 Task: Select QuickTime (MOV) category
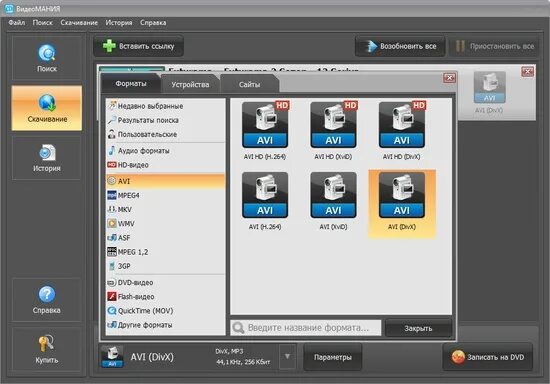click(x=165, y=311)
